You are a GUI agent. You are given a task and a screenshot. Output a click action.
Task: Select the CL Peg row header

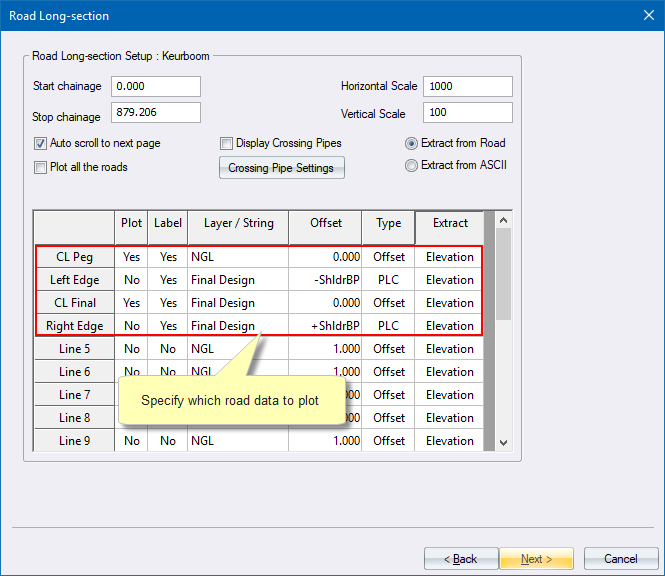coord(75,257)
